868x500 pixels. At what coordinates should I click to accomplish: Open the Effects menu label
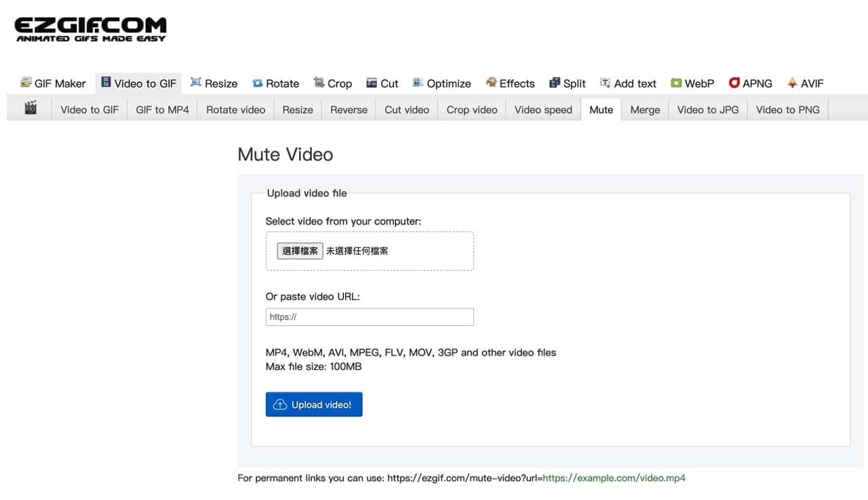(x=517, y=83)
